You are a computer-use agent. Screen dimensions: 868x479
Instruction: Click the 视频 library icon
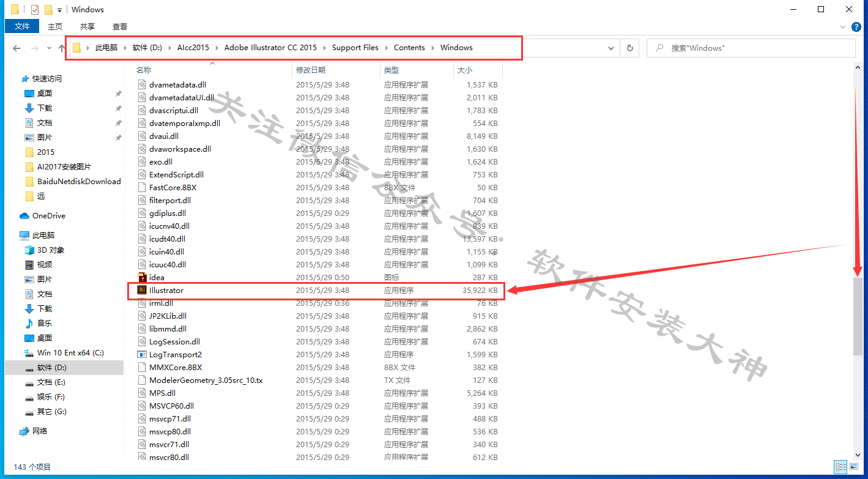[29, 265]
